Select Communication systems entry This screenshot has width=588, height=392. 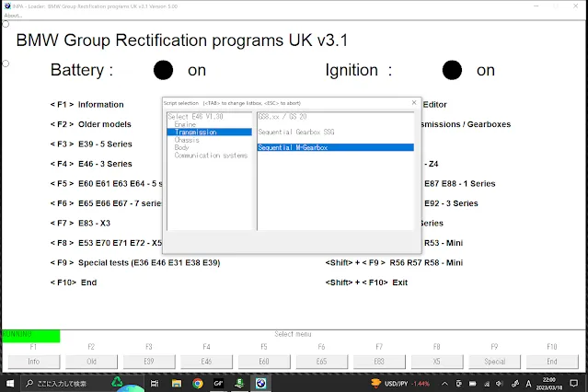click(x=211, y=156)
